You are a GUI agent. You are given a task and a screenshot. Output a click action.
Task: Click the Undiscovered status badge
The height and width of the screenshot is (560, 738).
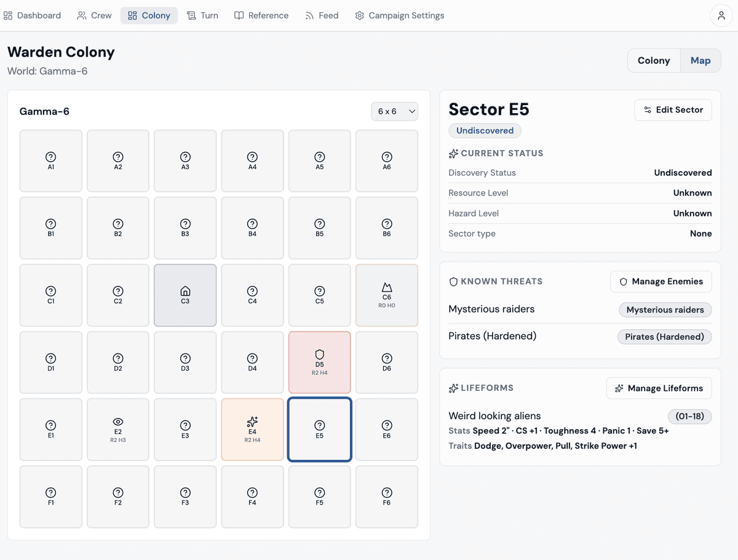pyautogui.click(x=485, y=131)
